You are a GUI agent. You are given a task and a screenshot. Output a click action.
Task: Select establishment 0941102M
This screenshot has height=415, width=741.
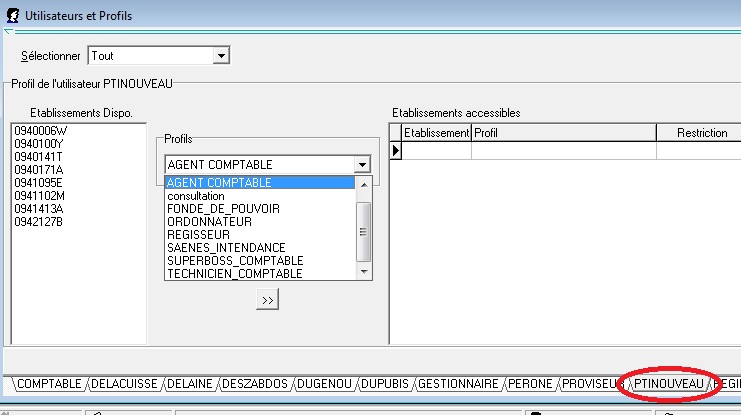pyautogui.click(x=40, y=196)
